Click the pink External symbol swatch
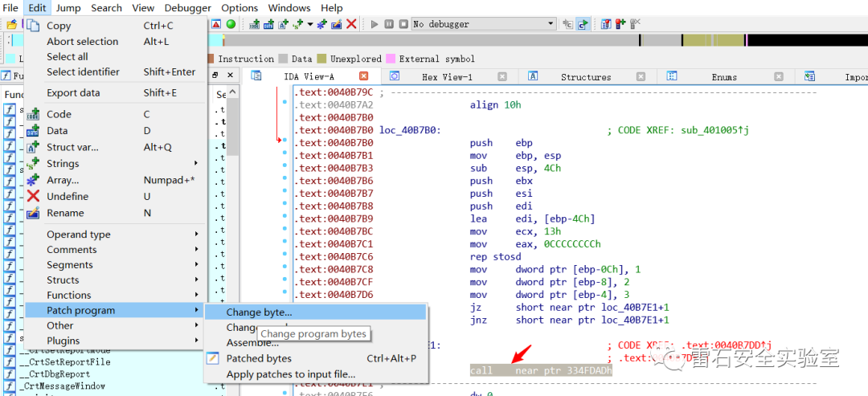The height and width of the screenshot is (396, 868). point(391,59)
